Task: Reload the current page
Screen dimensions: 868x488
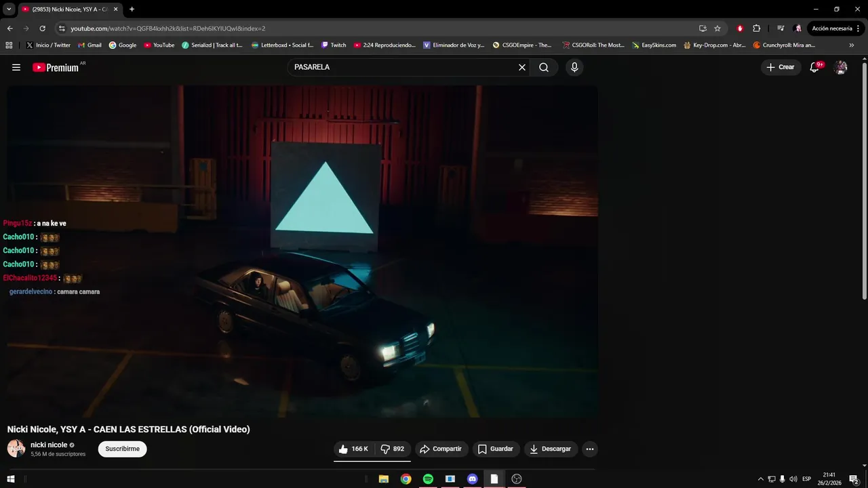Action: click(x=42, y=28)
